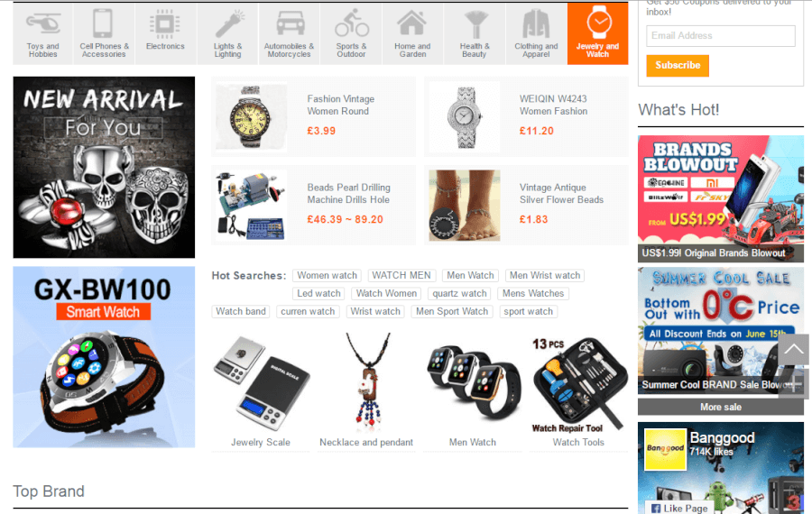This screenshot has height=514, width=812.
Task: Click the Facebook Like Page button
Action: point(679,508)
